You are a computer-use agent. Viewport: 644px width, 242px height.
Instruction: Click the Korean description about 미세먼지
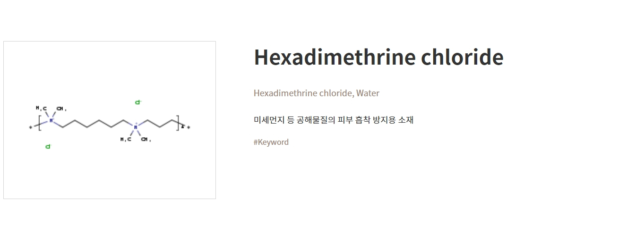coord(334,120)
